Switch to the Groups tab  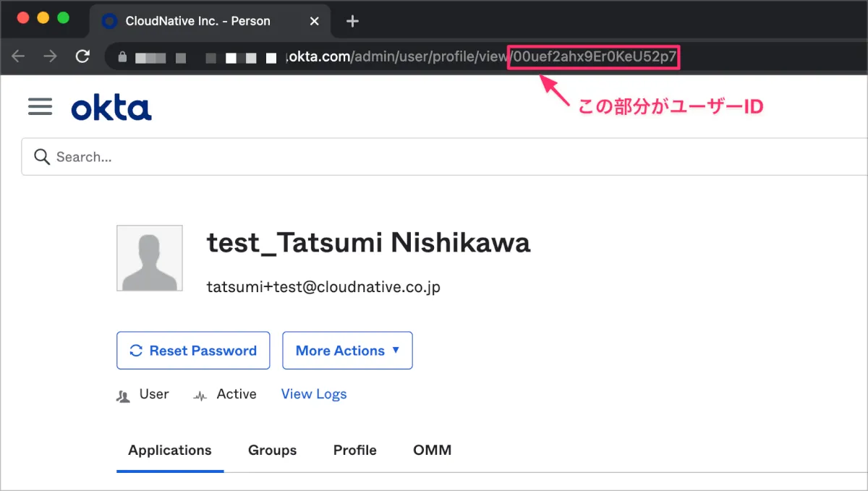click(x=272, y=450)
